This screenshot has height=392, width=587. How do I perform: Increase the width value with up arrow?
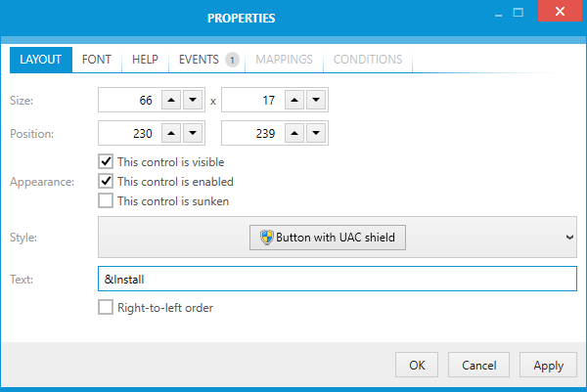click(x=170, y=101)
